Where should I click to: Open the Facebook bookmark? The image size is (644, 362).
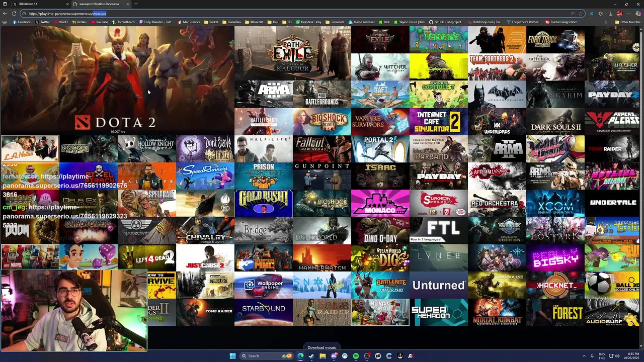pyautogui.click(x=22, y=22)
